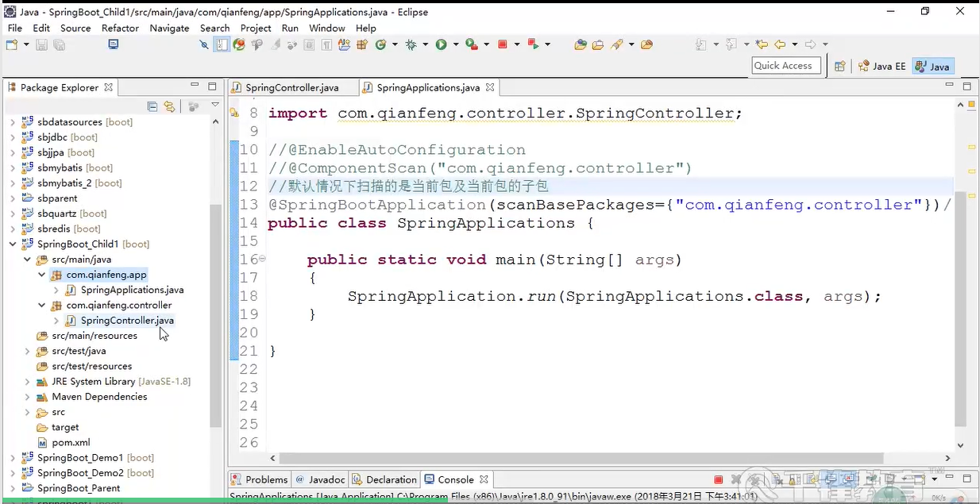Viewport: 980px width, 504px height.
Task: Toggle Block Selection Mode icon
Action: tap(310, 45)
